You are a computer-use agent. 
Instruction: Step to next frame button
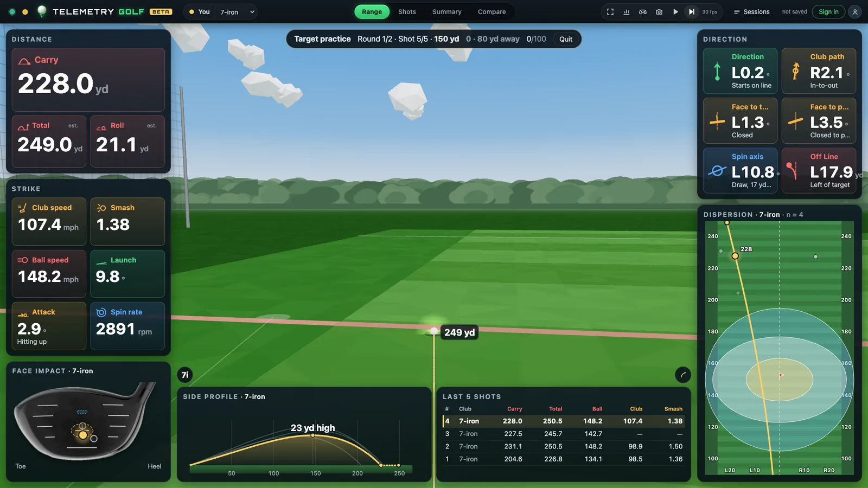[x=692, y=12]
